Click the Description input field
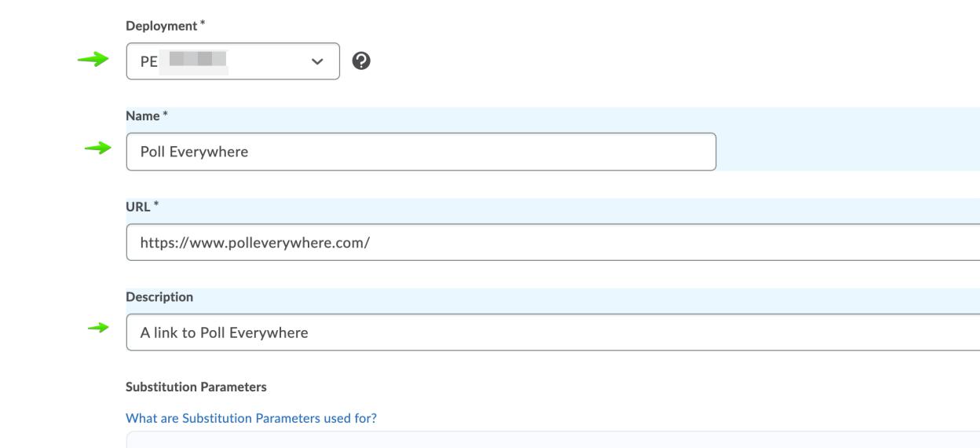 click(x=553, y=332)
